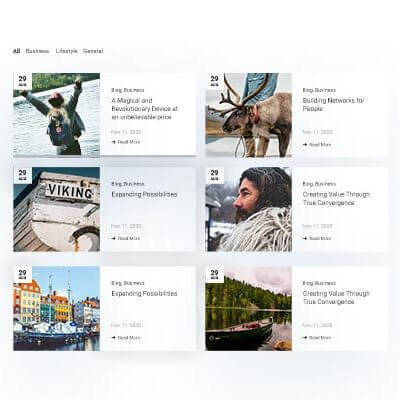Switch to the Business filter tab
Viewport: 400px width, 400px height.
pyautogui.click(x=37, y=51)
